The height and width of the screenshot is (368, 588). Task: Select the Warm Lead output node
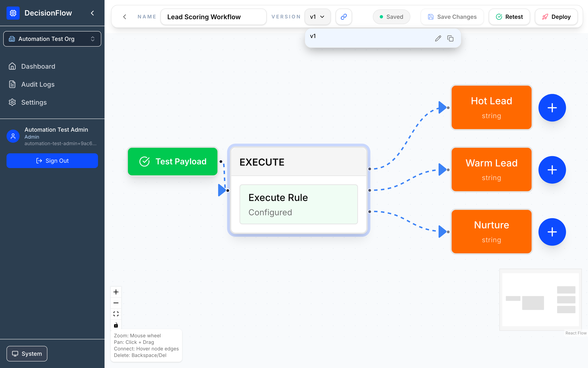click(x=491, y=170)
